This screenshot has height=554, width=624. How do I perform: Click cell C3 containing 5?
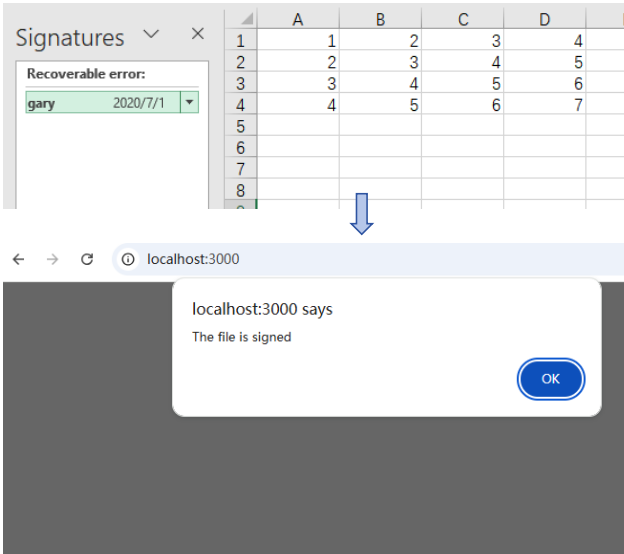pos(462,84)
